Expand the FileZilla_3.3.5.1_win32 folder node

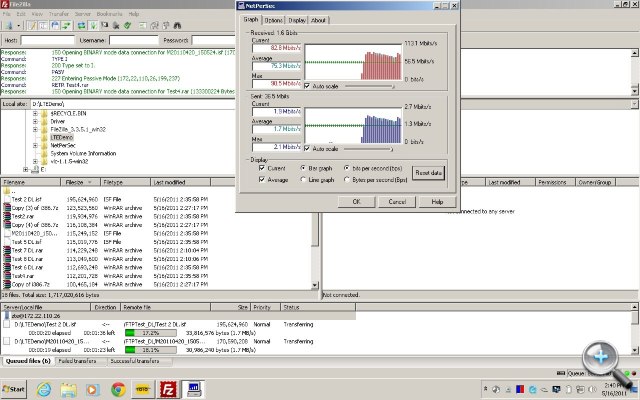[35, 129]
